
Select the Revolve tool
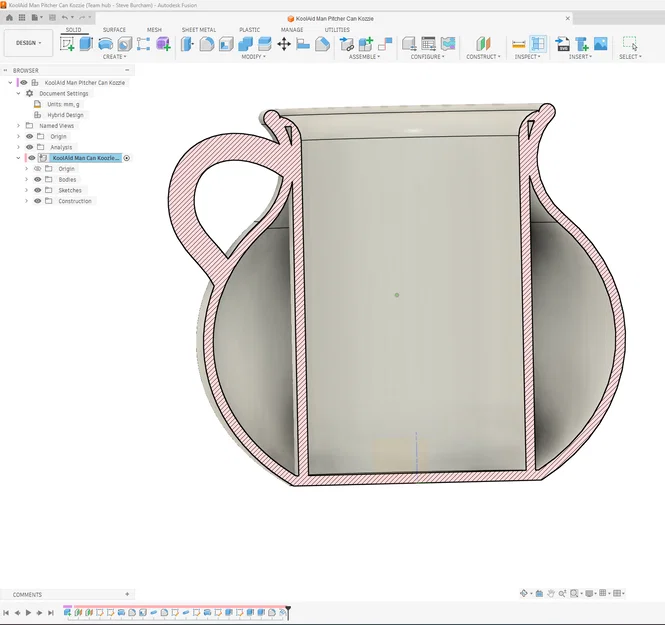pos(105,44)
